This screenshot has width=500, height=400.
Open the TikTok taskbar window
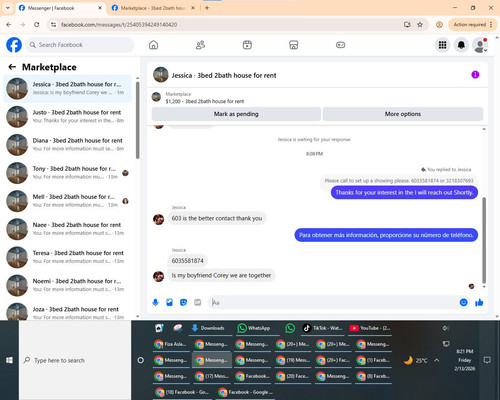pyautogui.click(x=322, y=328)
